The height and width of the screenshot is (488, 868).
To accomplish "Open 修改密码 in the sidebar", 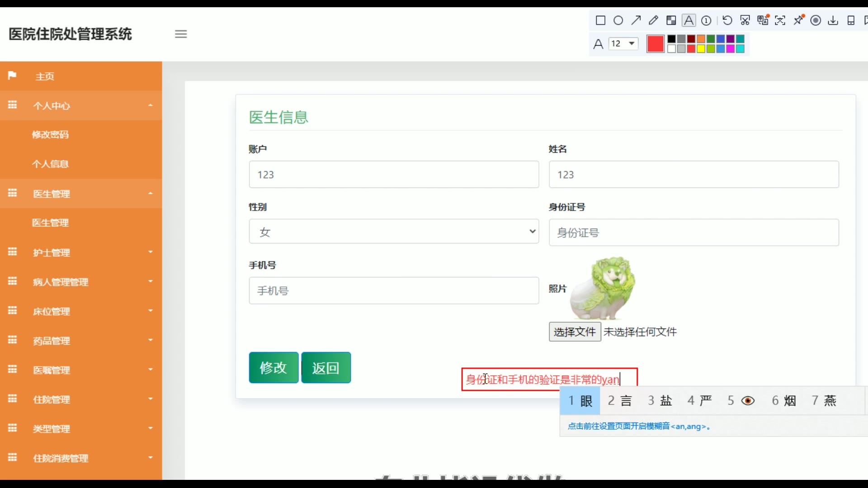I will [50, 135].
